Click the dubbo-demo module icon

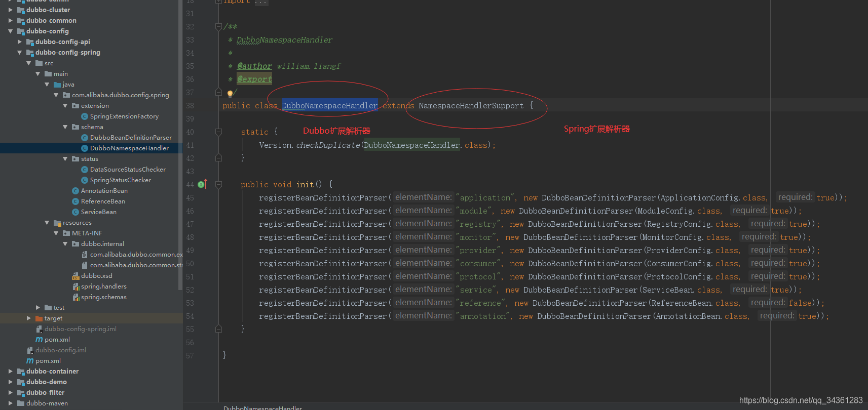21,382
